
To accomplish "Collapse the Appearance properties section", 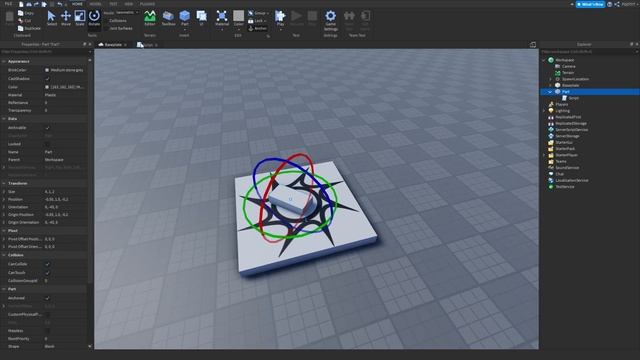I will point(4,61).
